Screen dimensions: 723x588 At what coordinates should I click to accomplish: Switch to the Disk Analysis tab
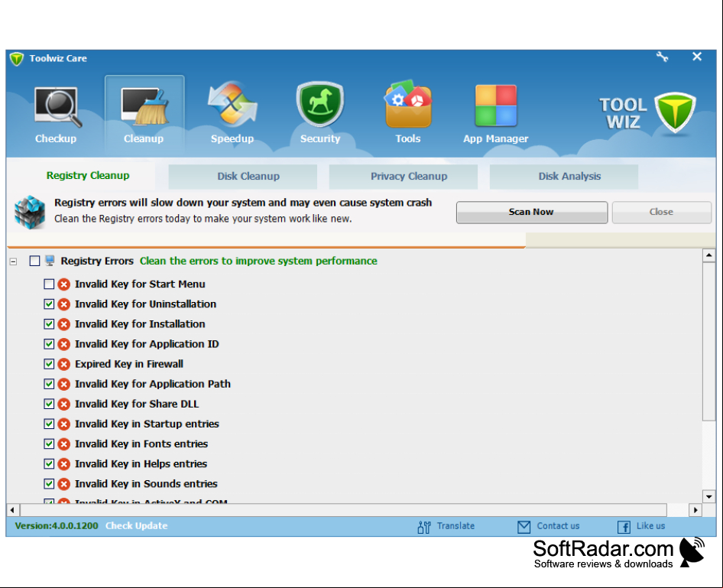[x=564, y=177]
